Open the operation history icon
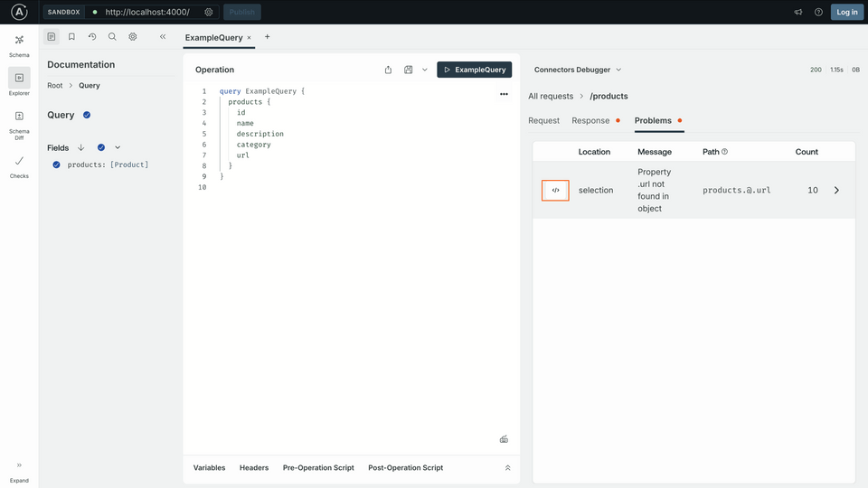Image resolution: width=868 pixels, height=488 pixels. (x=92, y=37)
